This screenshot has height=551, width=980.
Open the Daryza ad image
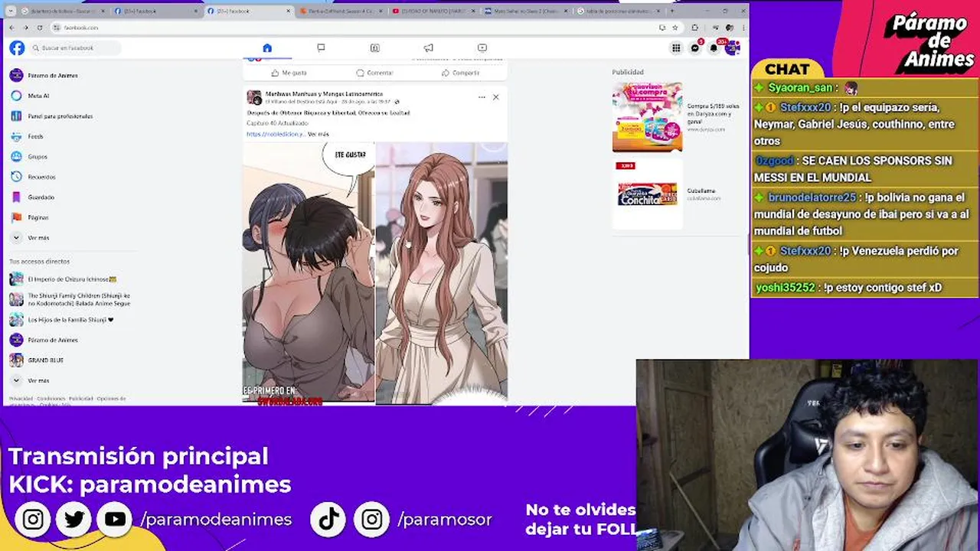tap(647, 117)
